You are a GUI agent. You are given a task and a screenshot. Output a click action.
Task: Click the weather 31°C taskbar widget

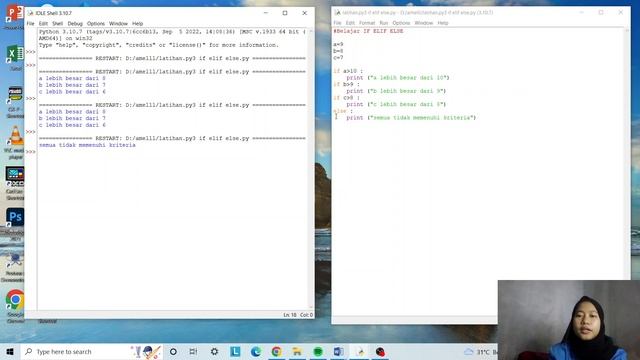click(x=480, y=352)
